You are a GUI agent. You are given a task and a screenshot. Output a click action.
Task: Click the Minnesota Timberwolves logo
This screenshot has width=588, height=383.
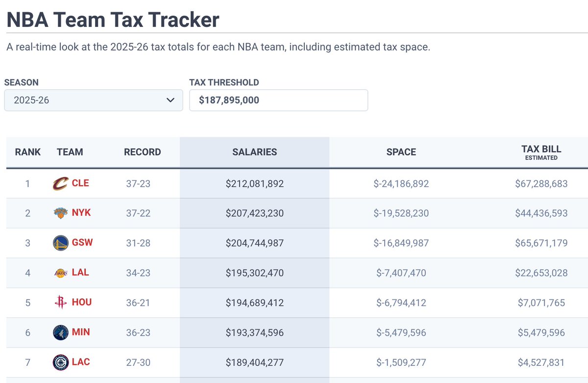60,332
